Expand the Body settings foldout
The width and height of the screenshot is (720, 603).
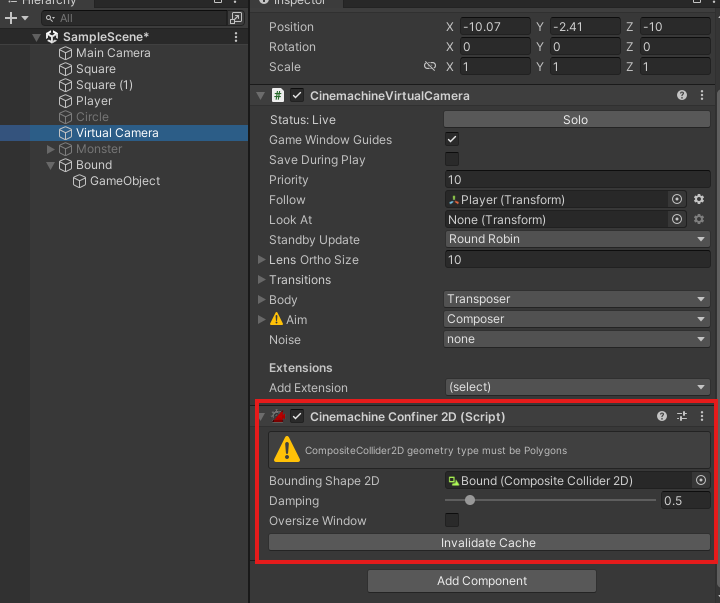[261, 299]
